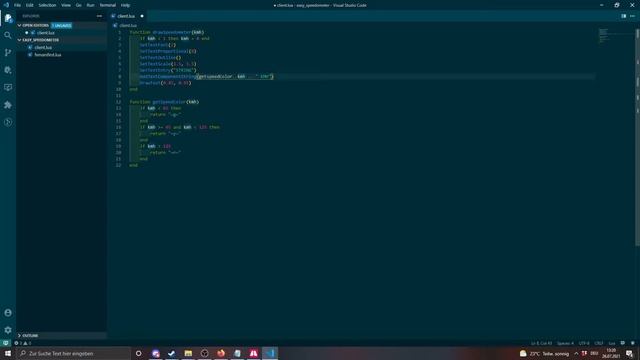640x360 pixels.
Task: Open the Search view in activity bar
Action: [8, 36]
